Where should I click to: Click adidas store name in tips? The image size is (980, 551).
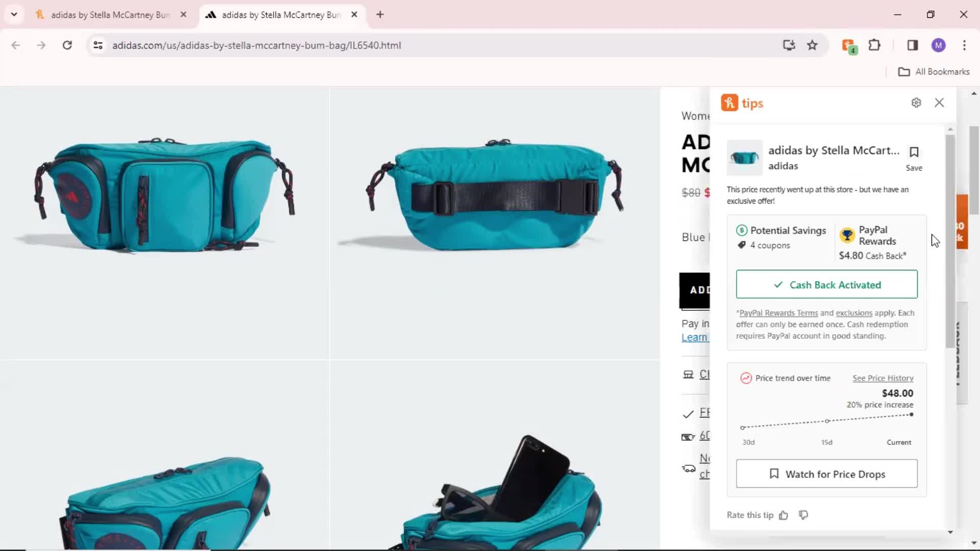tap(783, 166)
